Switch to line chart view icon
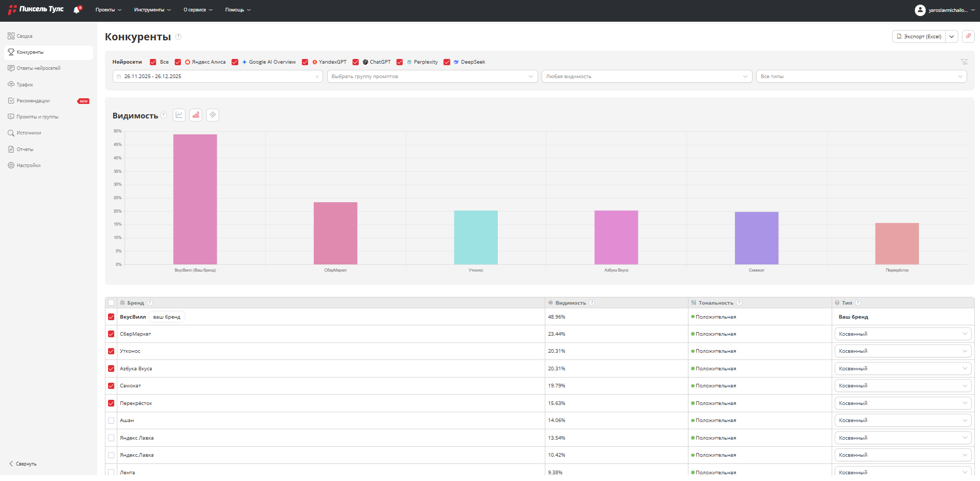This screenshot has width=980, height=481. (x=179, y=115)
